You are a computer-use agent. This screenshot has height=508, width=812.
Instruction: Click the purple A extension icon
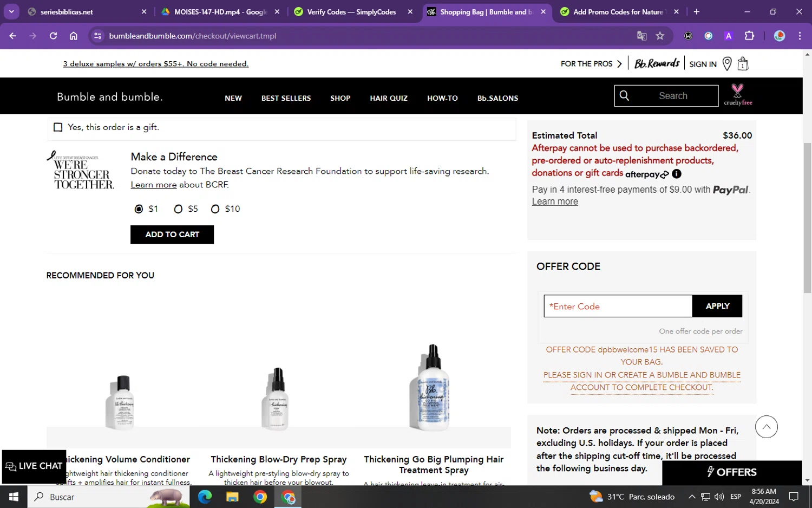pos(729,36)
